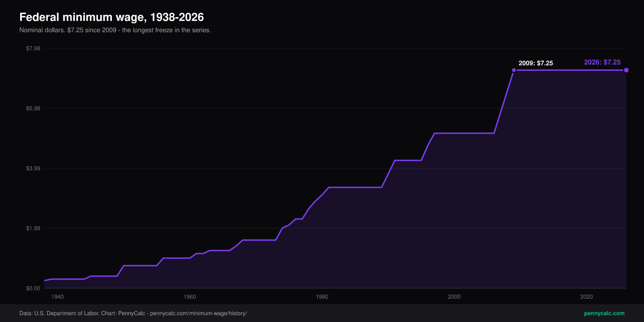Click the $1.99 y-axis label
Image resolution: width=644 pixels, height=322 pixels.
coord(33,228)
